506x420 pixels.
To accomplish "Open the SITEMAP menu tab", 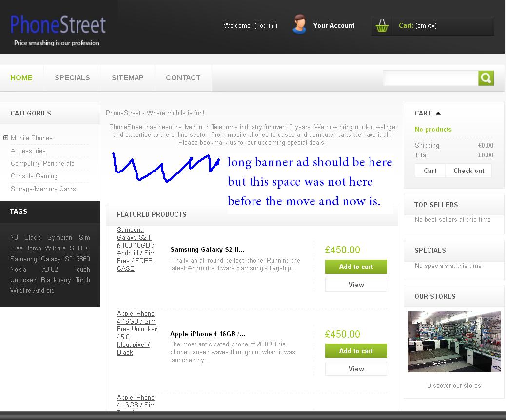I will pos(127,78).
